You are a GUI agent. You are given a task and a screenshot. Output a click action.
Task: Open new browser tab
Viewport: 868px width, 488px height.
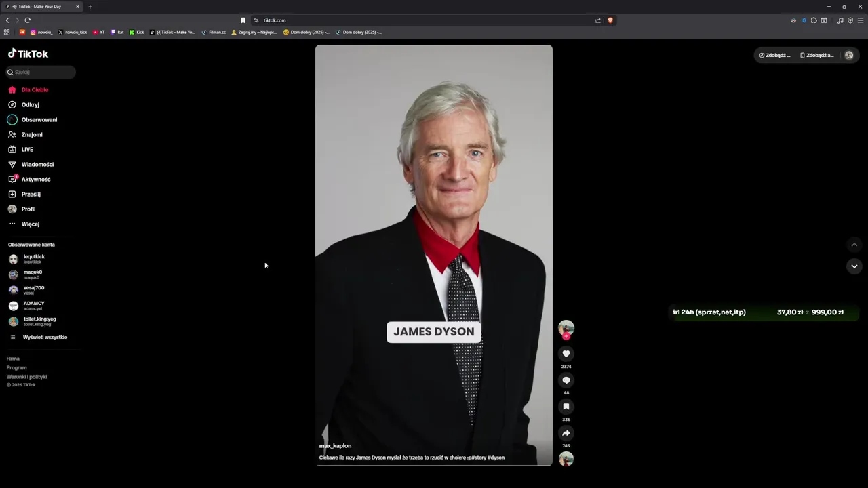(90, 7)
